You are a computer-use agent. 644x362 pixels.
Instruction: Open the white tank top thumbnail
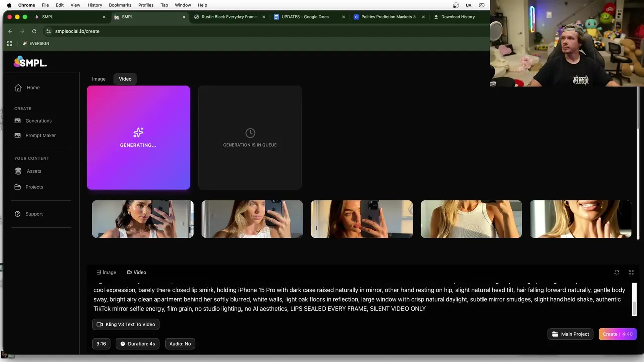[x=471, y=219]
